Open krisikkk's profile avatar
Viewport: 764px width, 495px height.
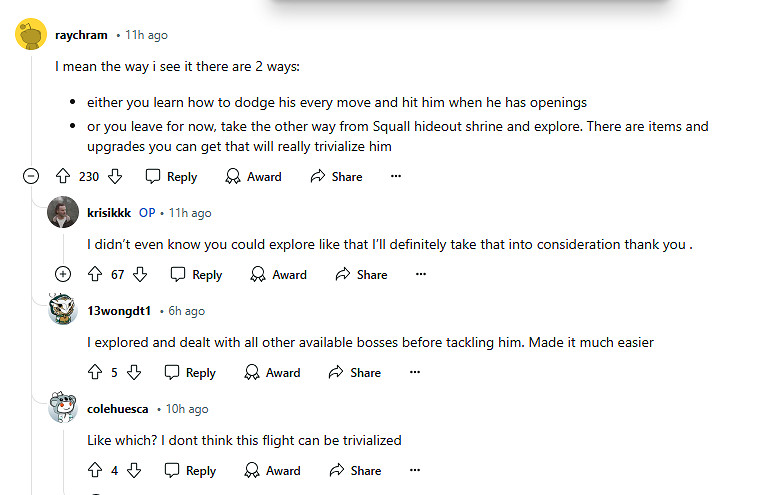point(63,213)
